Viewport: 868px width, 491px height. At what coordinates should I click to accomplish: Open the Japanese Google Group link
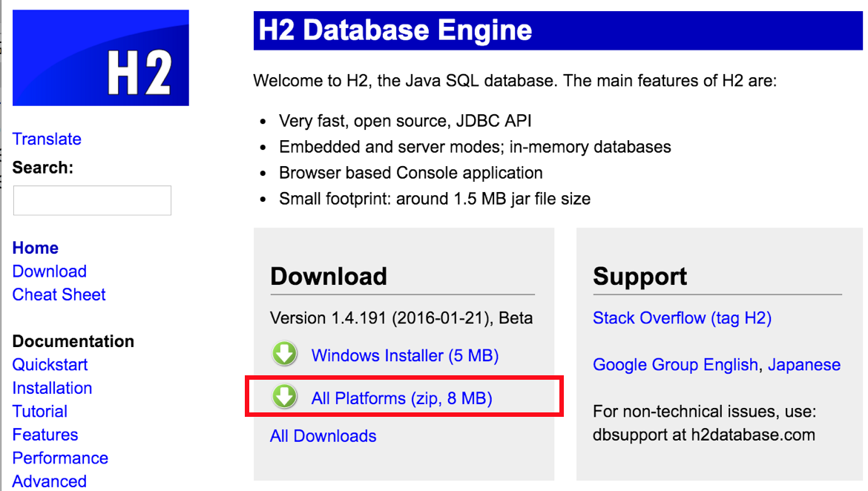804,364
